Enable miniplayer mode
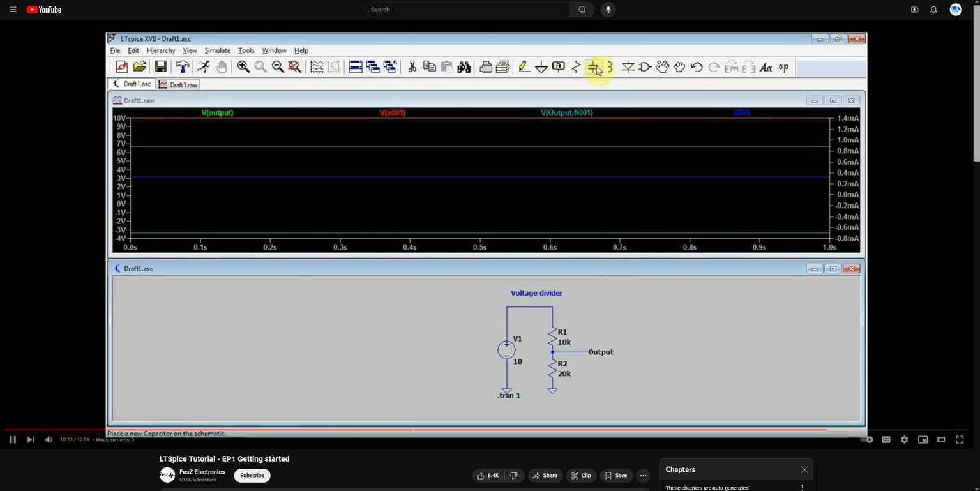This screenshot has height=491, width=980. [923, 440]
